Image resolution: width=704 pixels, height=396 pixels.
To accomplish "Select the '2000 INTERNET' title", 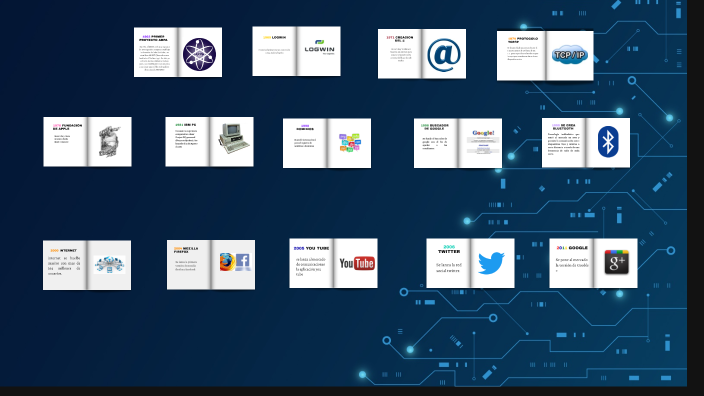I will coord(63,251).
